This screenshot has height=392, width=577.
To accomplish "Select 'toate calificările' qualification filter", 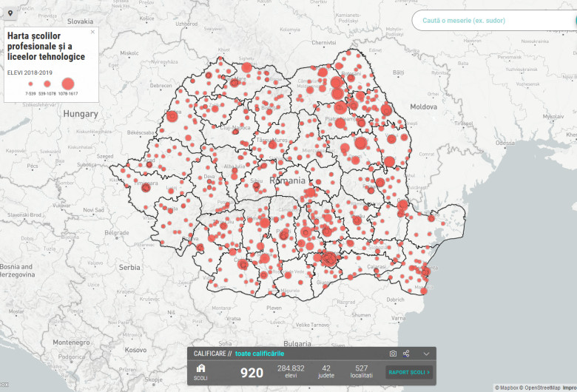I will coord(260,354).
